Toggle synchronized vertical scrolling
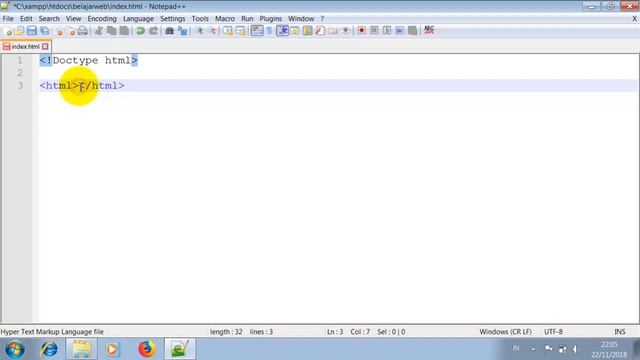This screenshot has height=360, width=640. point(228,31)
